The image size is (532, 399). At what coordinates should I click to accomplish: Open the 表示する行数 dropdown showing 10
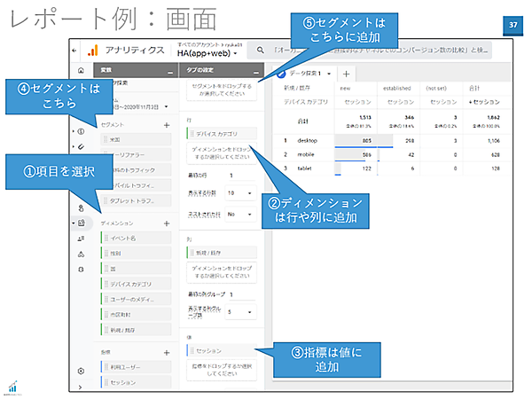pos(241,192)
